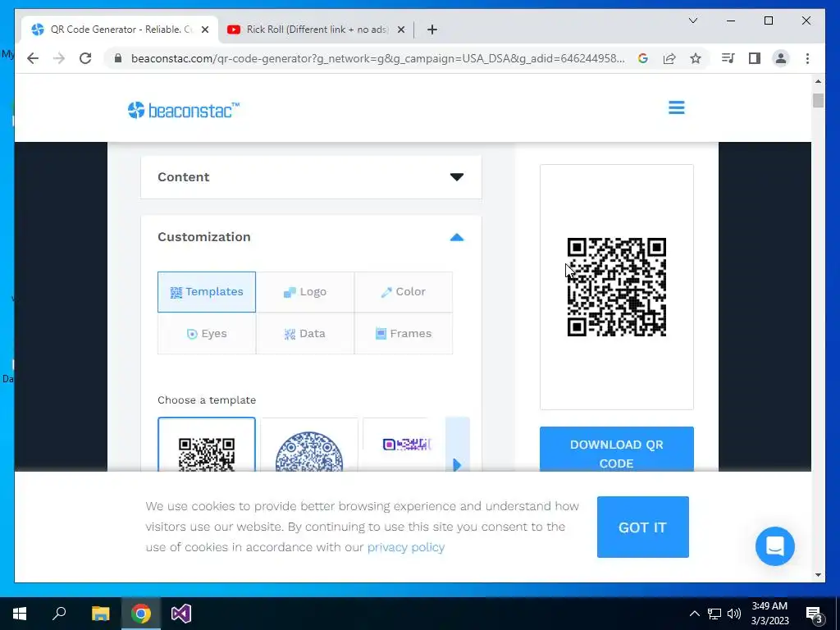
Task: Reload the current page
Action: [85, 58]
